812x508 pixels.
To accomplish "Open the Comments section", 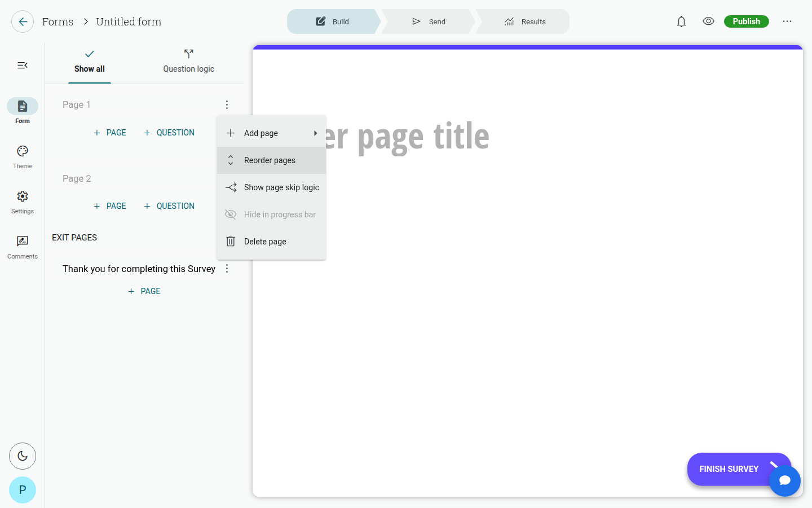I will point(23,247).
